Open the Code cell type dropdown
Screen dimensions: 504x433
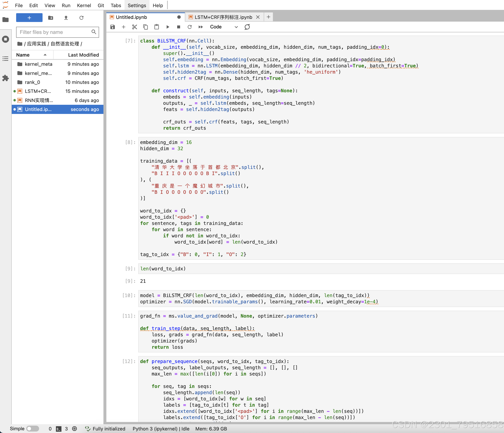coord(224,27)
